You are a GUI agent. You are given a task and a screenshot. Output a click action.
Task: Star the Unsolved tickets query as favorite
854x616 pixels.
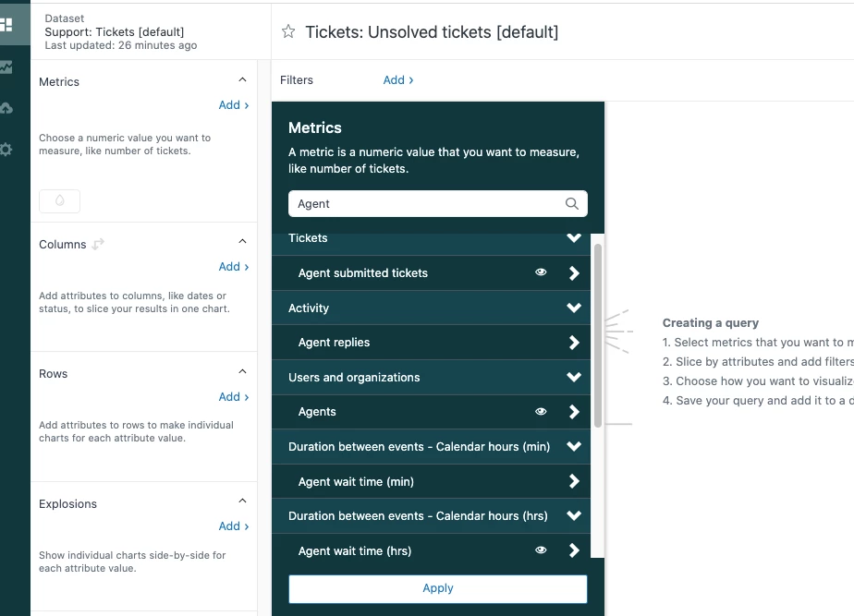pos(288,32)
